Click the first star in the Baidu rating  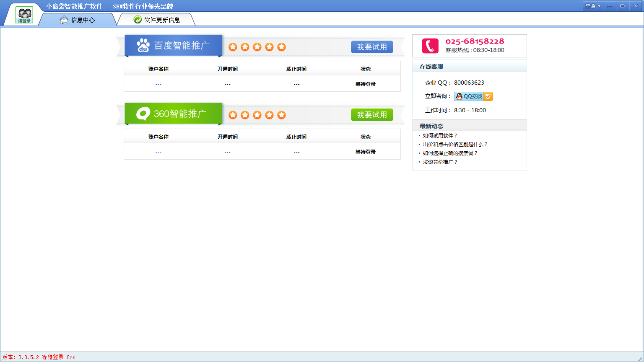pyautogui.click(x=233, y=47)
